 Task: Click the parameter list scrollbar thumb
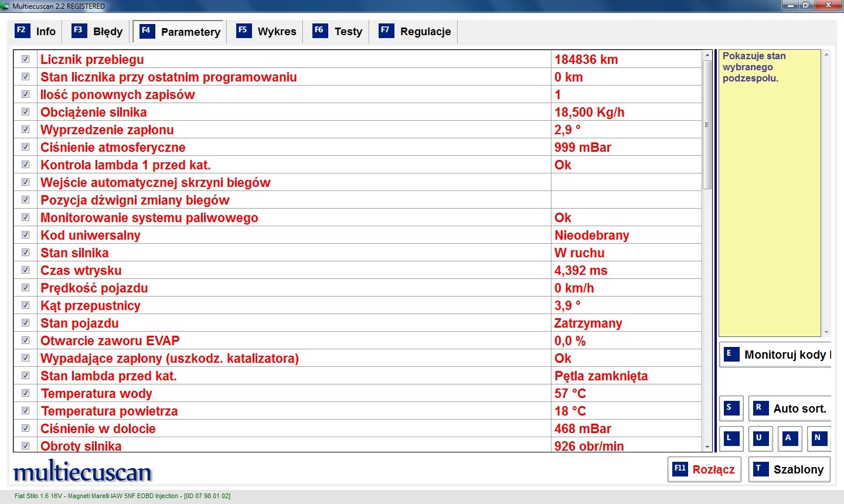[x=707, y=125]
